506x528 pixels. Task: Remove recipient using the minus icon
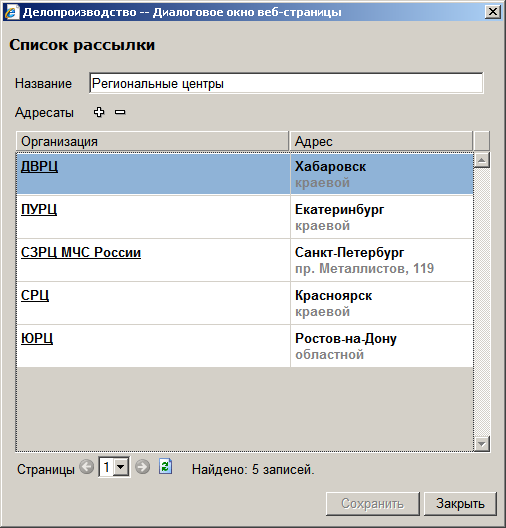point(120,112)
